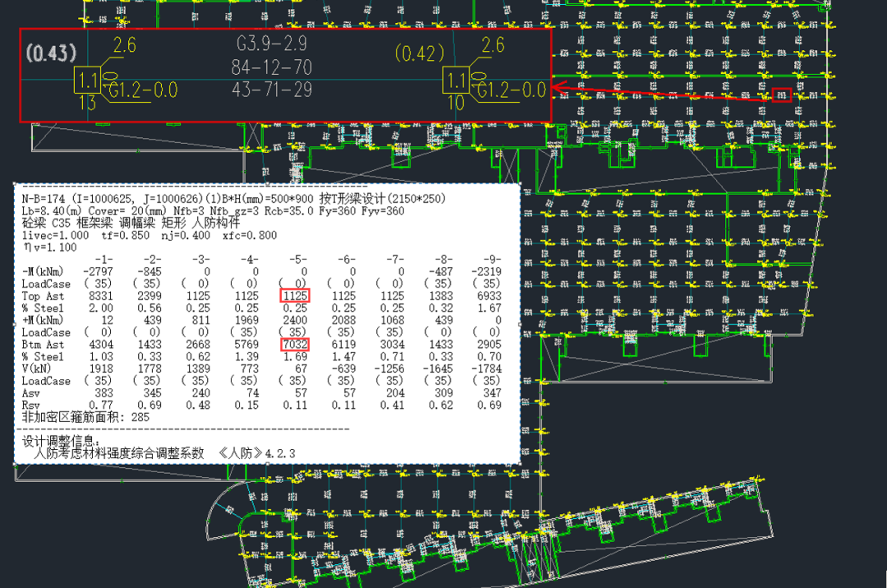887x588 pixels.
Task: Click the -M(kNm) row label
Action: click(x=43, y=271)
